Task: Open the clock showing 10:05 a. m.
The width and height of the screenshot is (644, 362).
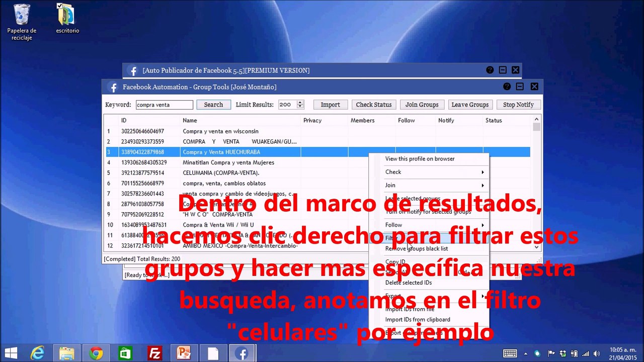Action: 622,353
